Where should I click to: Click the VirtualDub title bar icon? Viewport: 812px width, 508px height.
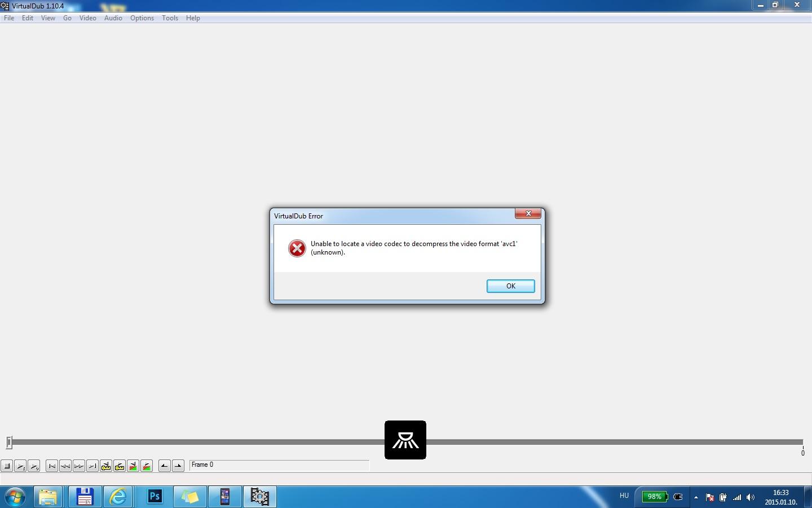[x=5, y=6]
